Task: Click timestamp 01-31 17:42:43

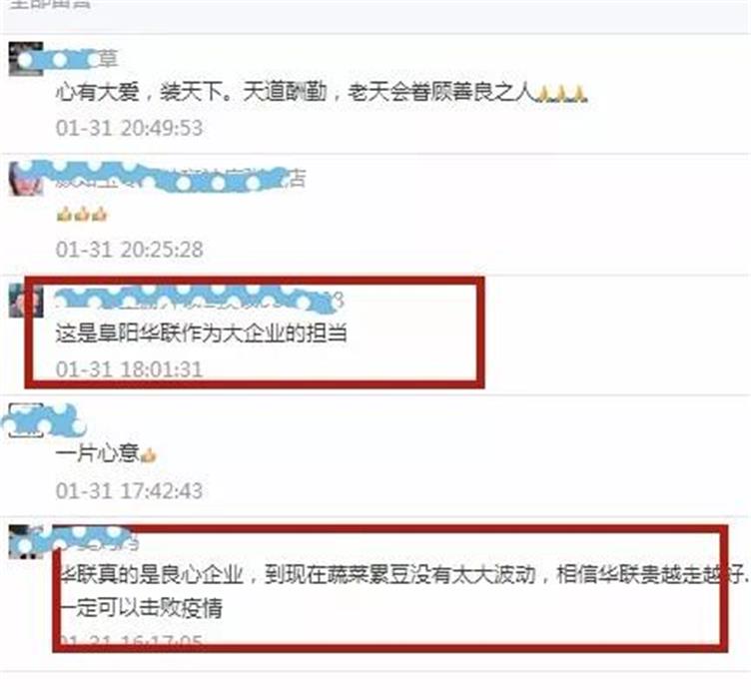Action: 129,490
